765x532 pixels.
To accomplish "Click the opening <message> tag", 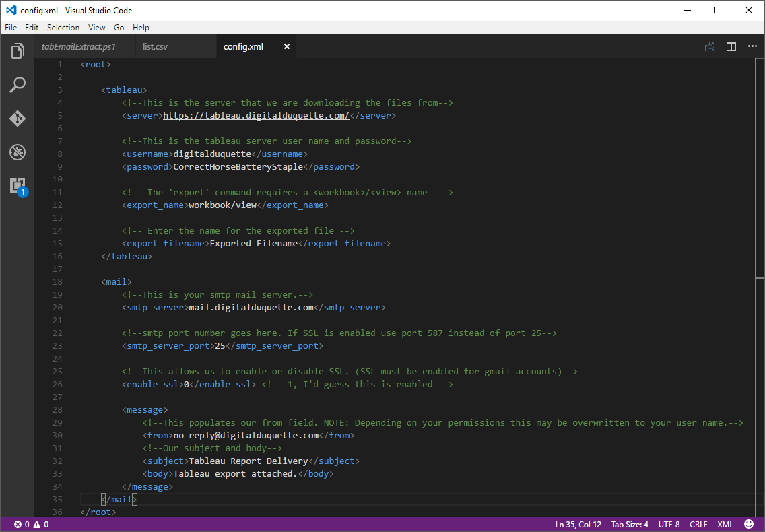I will click(145, 409).
